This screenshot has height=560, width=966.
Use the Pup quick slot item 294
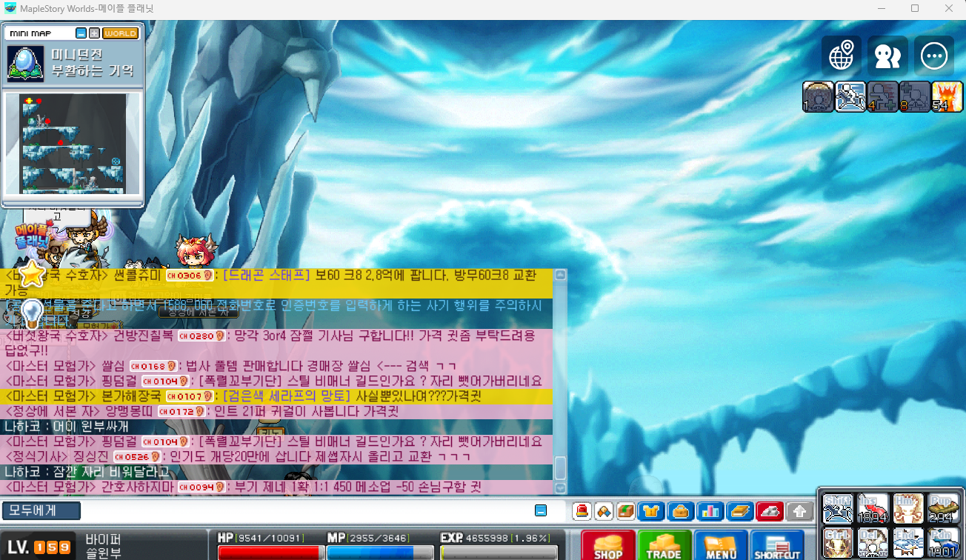(x=943, y=508)
